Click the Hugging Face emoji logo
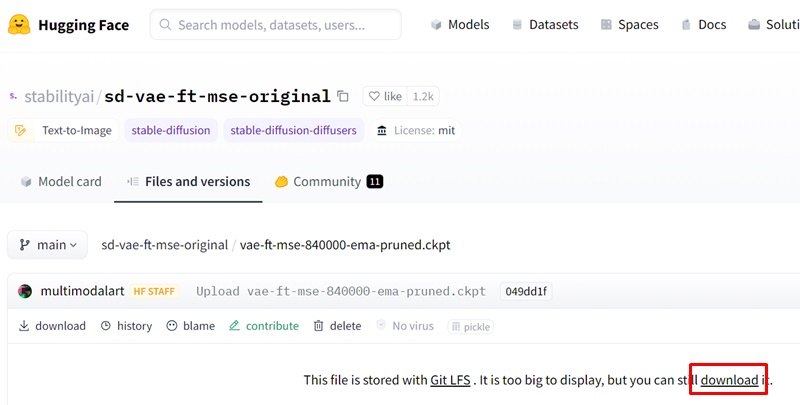 pyautogui.click(x=19, y=24)
